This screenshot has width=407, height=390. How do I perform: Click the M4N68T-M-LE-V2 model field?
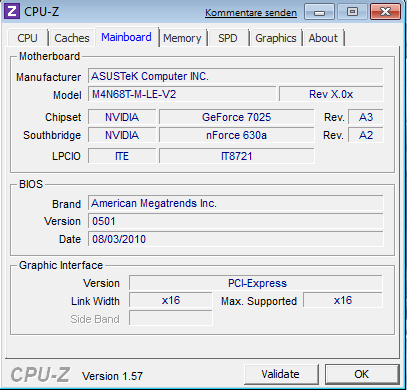tap(182, 94)
